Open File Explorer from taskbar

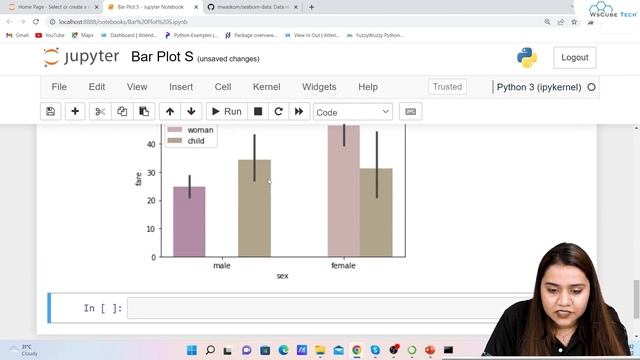coord(320,350)
